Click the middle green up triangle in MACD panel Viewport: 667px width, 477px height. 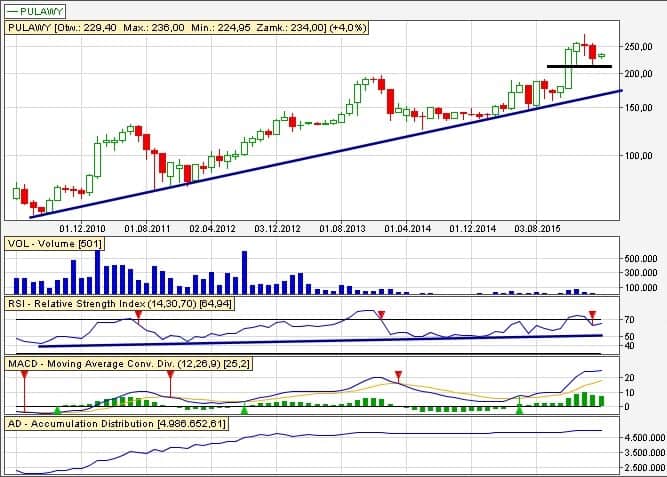click(x=244, y=409)
